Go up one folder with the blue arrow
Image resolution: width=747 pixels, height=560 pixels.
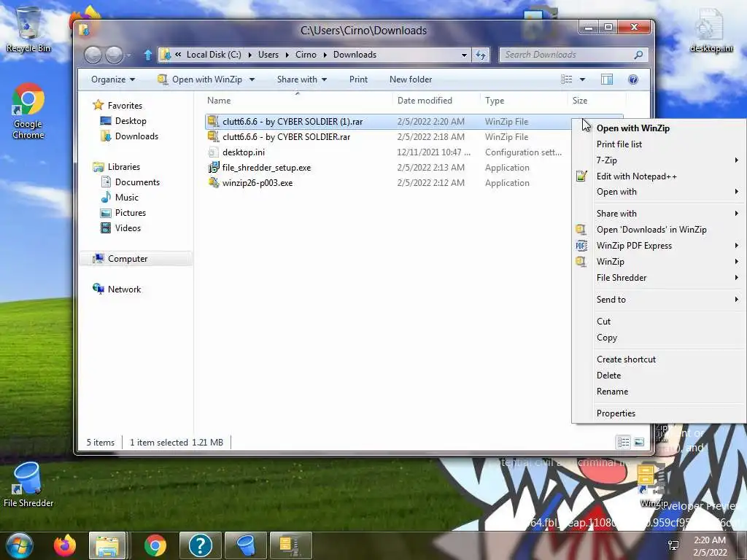click(147, 55)
